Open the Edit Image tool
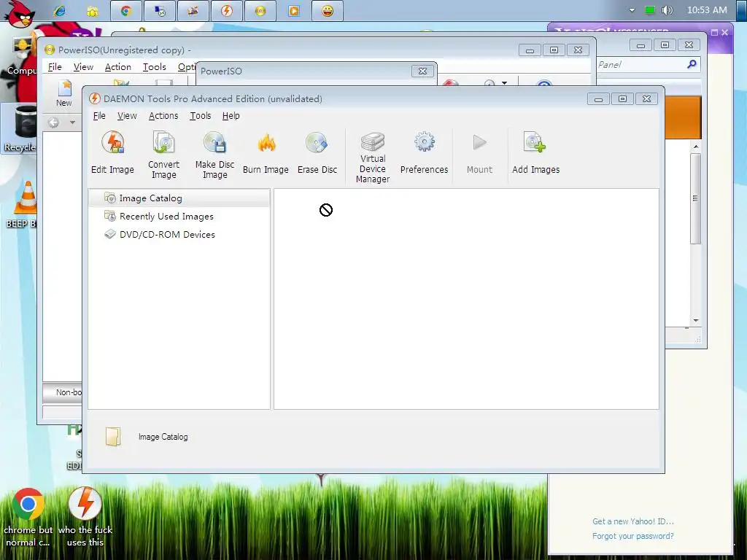 (112, 152)
